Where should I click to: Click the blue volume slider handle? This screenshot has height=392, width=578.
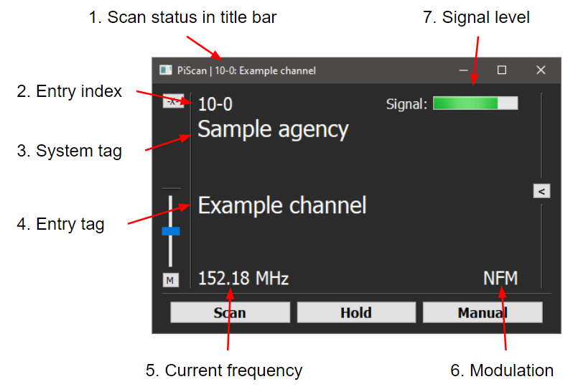click(171, 231)
